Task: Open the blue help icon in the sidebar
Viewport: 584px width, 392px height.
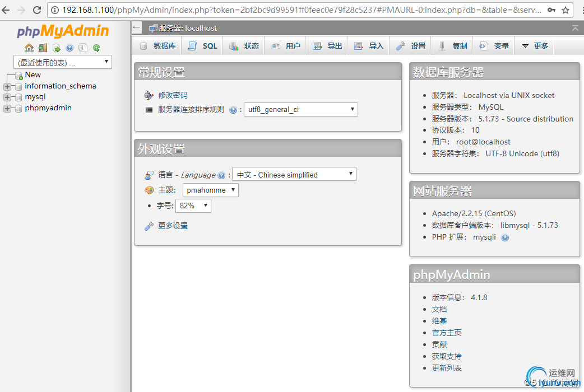Action: coord(69,48)
